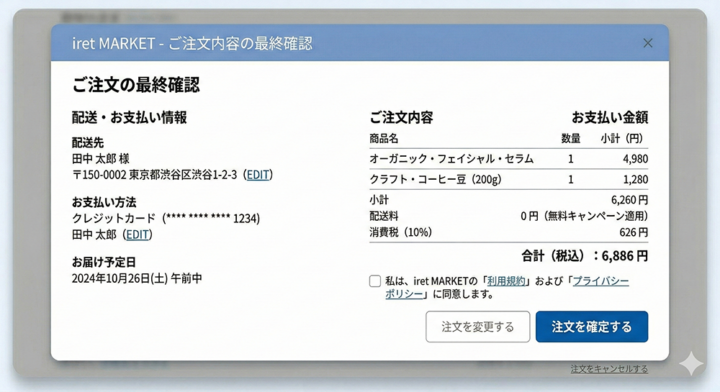Click the 6,260円 subtotal amount

click(x=630, y=200)
